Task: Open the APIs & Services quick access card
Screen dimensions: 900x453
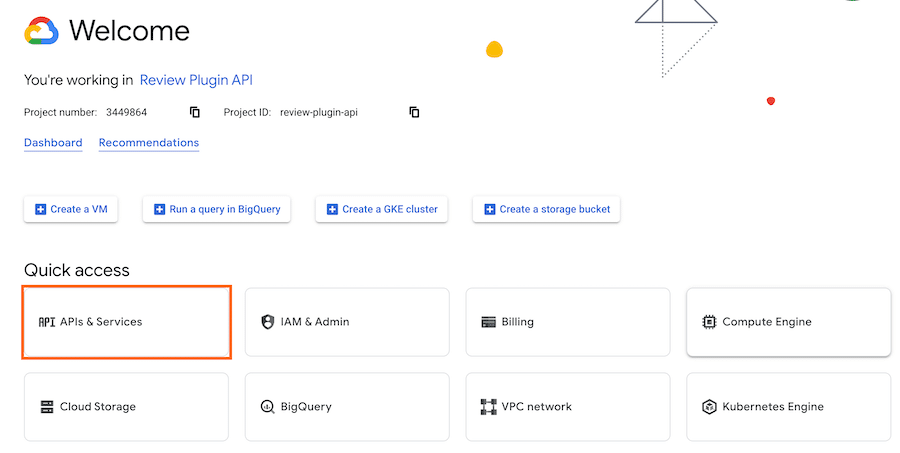Action: [127, 322]
